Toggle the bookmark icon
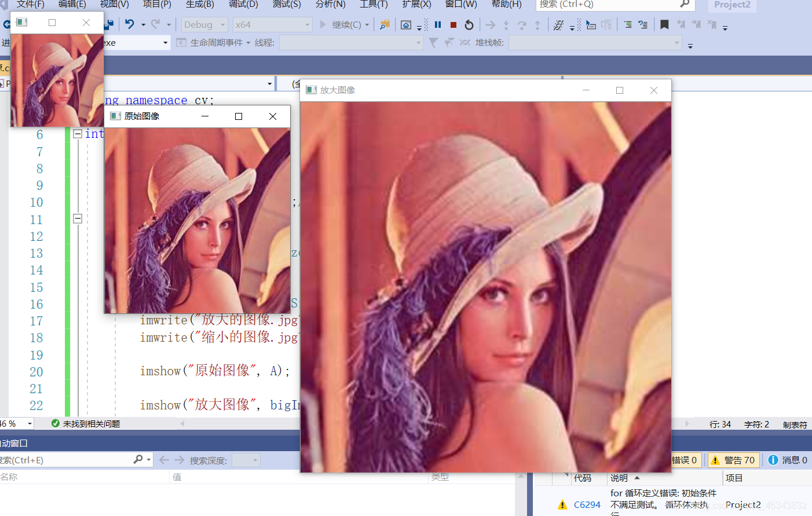 tap(664, 25)
